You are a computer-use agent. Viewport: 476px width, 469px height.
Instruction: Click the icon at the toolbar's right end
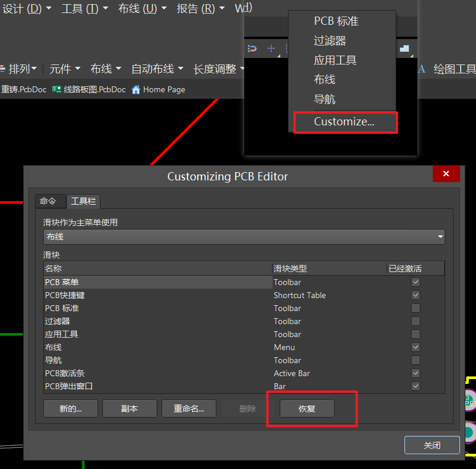[x=404, y=48]
